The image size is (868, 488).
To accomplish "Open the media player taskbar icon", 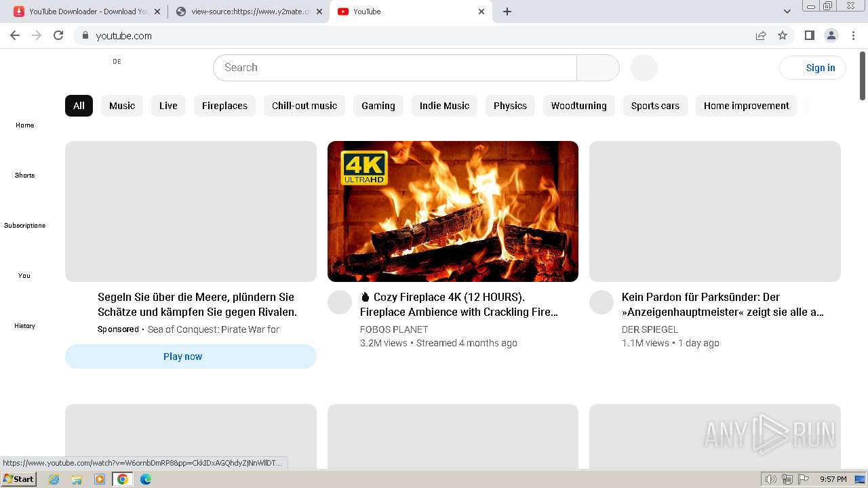I will click(100, 479).
